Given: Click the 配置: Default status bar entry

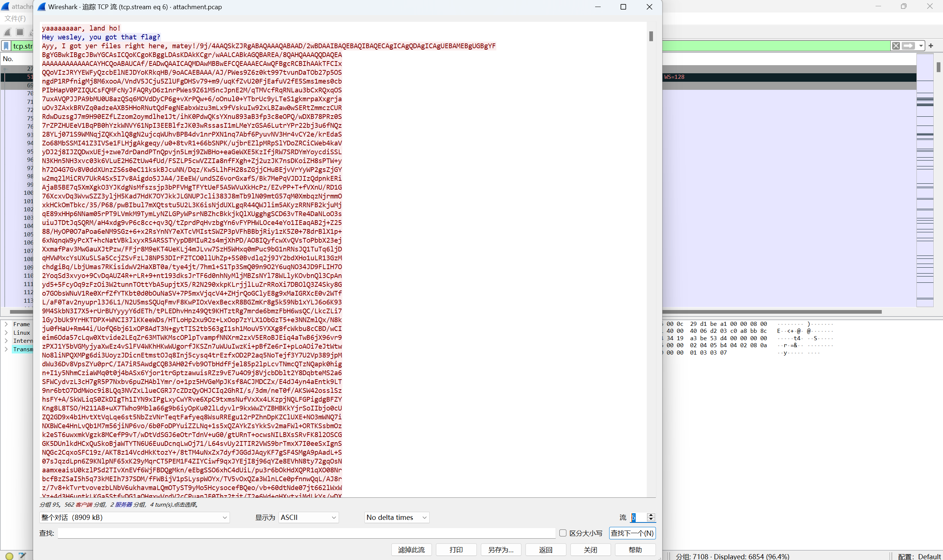Looking at the screenshot, I should (919, 556).
